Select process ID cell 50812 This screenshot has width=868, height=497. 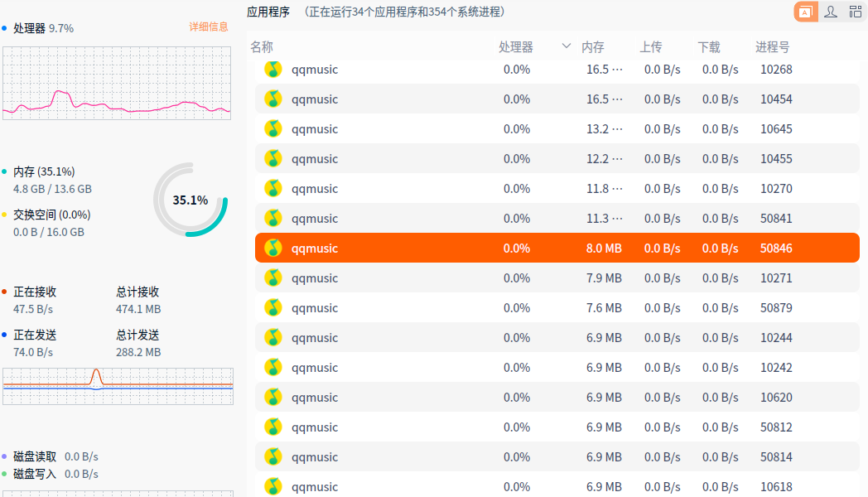click(x=776, y=427)
